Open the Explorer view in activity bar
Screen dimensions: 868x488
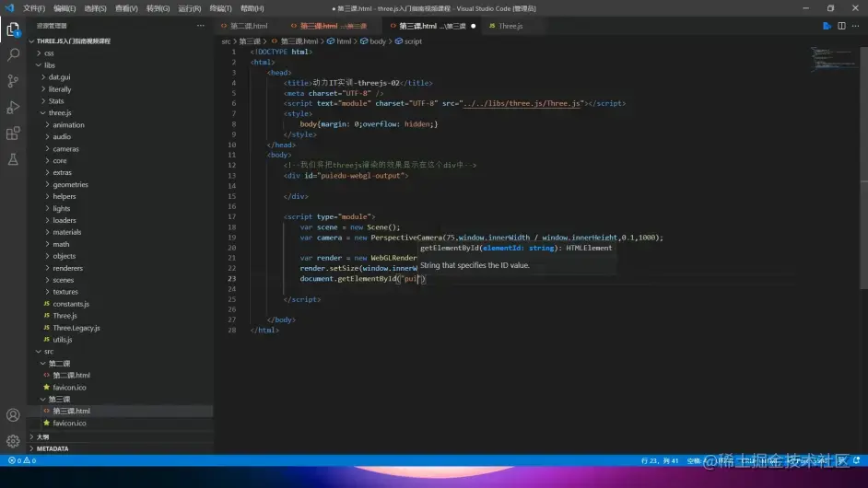pyautogui.click(x=13, y=29)
